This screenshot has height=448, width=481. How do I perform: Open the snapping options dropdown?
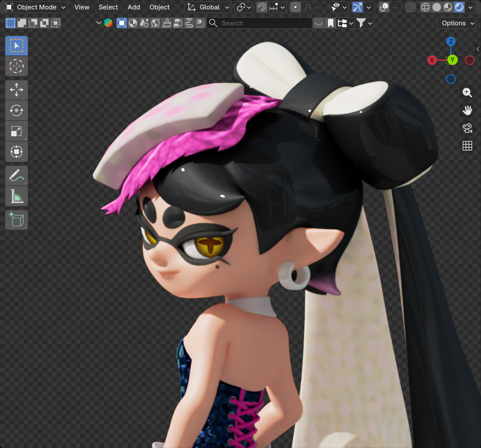pos(277,7)
